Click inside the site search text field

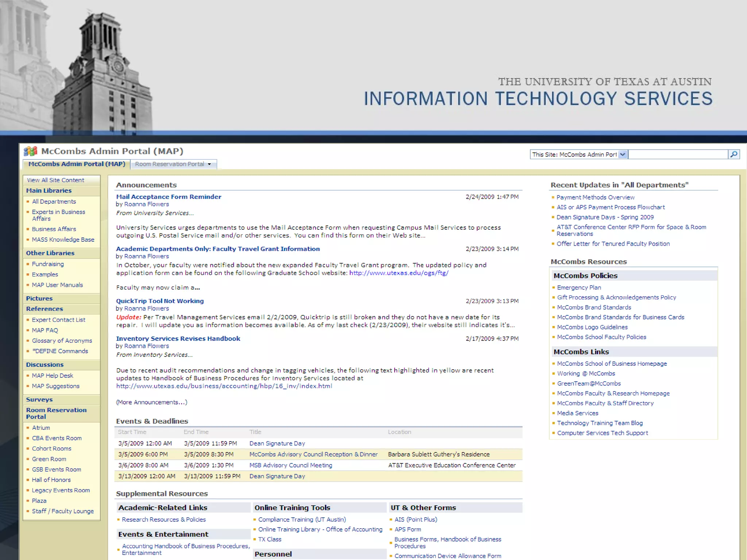pyautogui.click(x=678, y=154)
